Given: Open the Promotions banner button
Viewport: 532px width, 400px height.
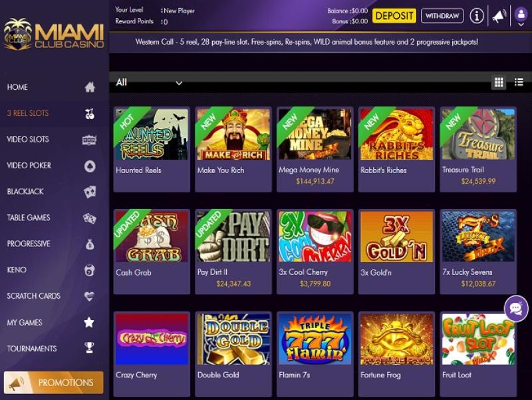Looking at the screenshot, I should (54, 382).
